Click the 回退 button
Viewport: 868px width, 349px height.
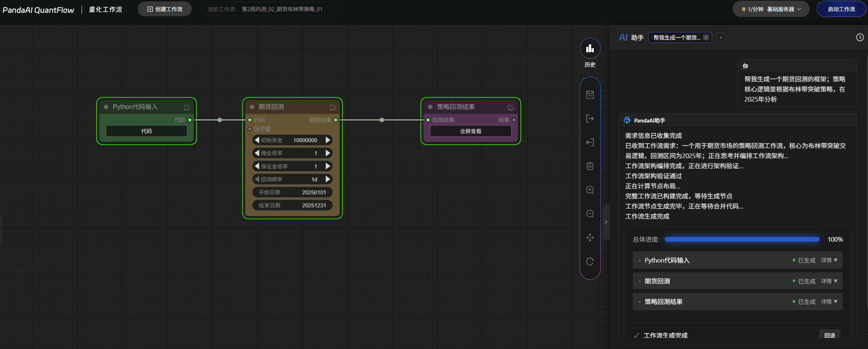click(829, 335)
